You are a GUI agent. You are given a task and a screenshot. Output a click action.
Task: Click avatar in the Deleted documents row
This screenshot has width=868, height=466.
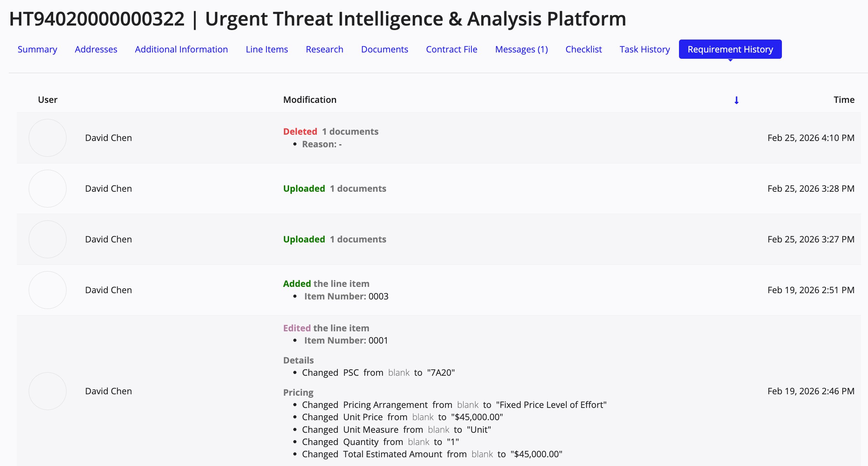click(48, 138)
